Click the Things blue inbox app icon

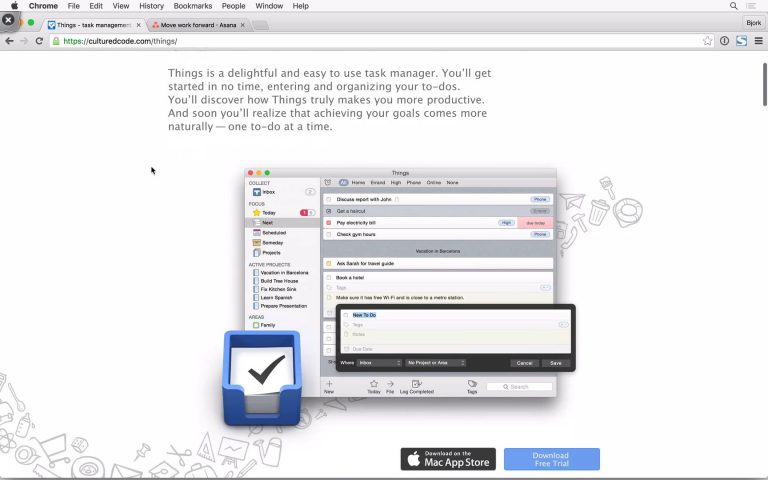pyautogui.click(x=262, y=378)
